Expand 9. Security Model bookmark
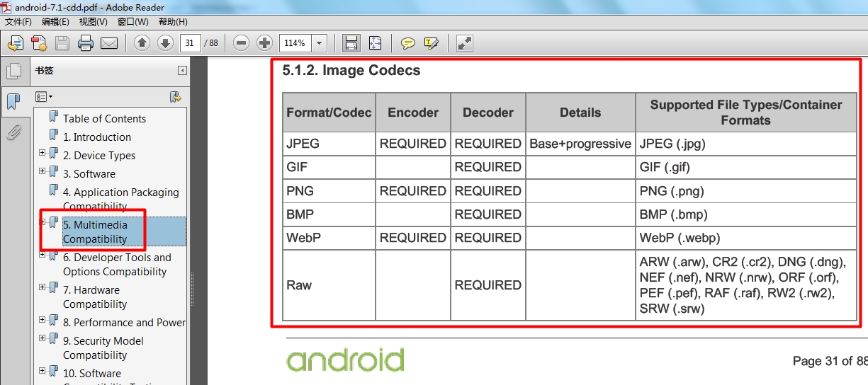868x385 pixels. coord(43,338)
